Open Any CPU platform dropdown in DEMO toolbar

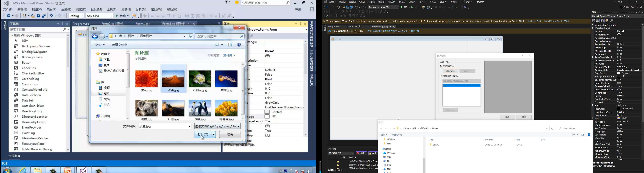click(390, 7)
